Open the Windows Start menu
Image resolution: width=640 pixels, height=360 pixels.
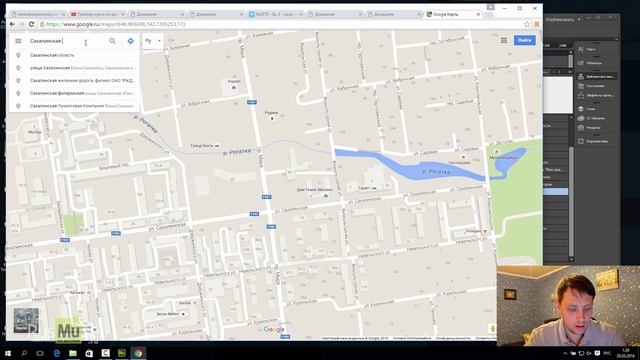7,353
